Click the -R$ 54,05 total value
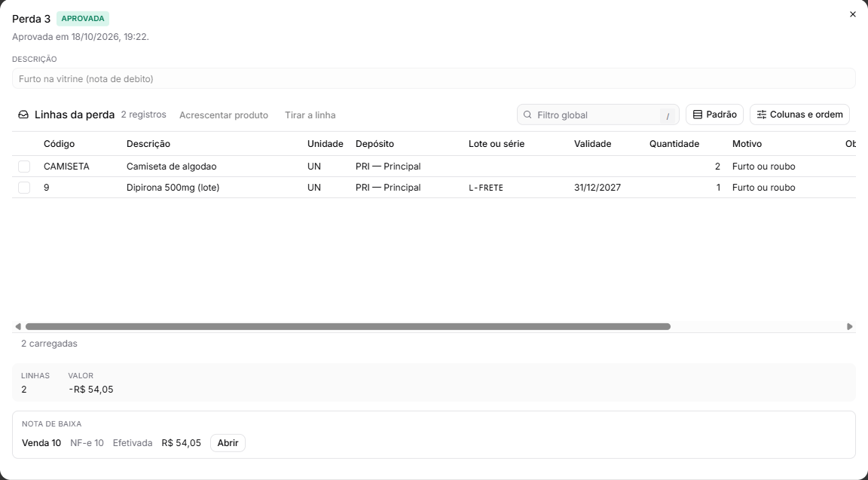This screenshot has width=868, height=480. (x=90, y=390)
